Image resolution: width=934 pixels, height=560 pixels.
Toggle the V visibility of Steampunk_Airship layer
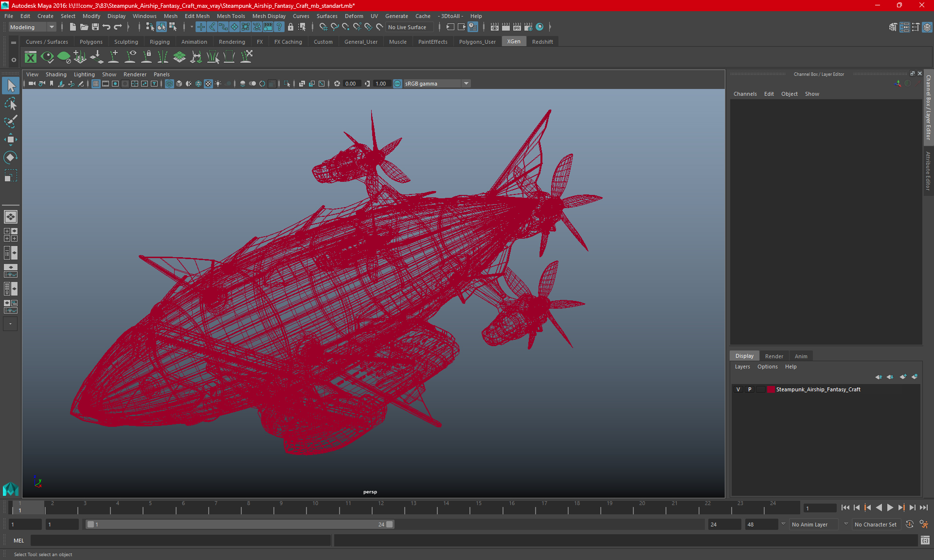[x=738, y=389]
